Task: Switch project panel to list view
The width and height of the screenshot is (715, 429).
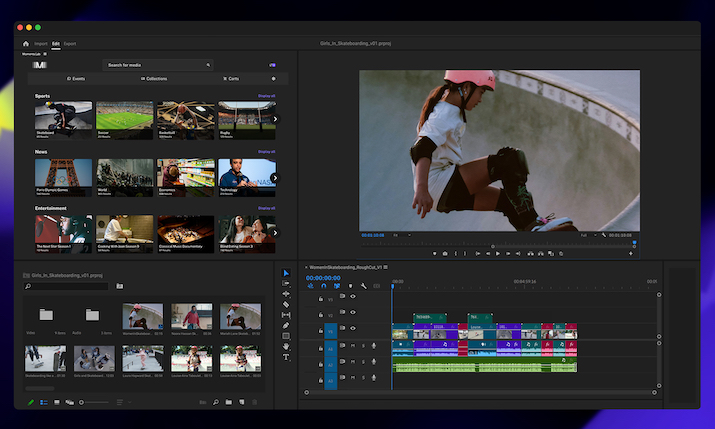Action: 44,402
